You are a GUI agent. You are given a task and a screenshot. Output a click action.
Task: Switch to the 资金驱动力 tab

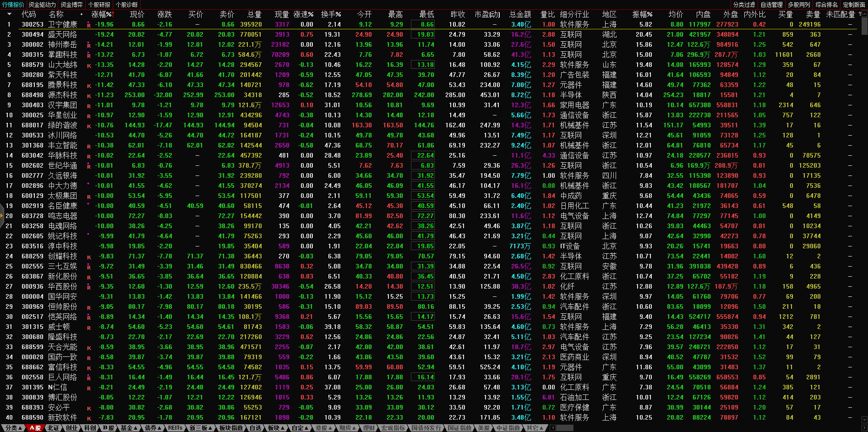click(x=42, y=5)
